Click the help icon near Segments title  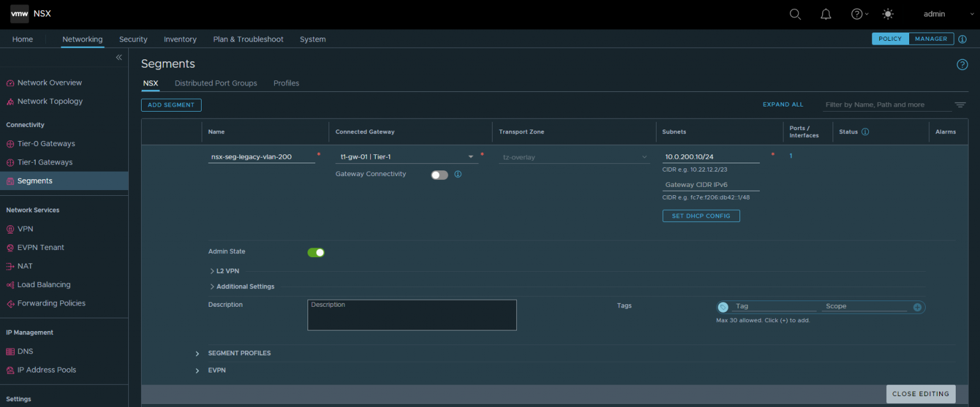(x=962, y=64)
